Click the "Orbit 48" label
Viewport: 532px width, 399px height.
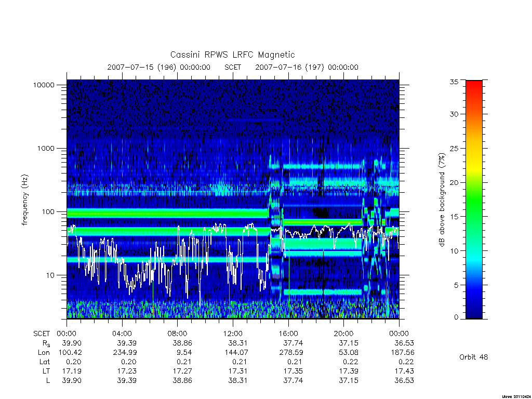point(473,357)
